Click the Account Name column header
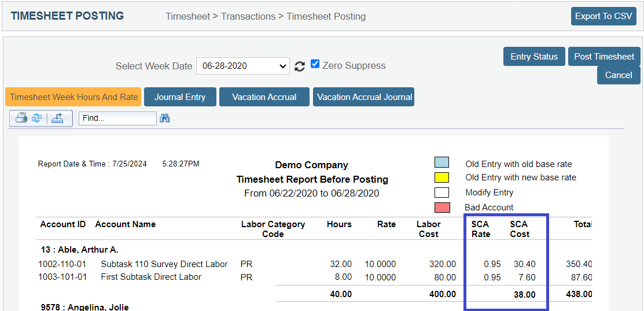The width and height of the screenshot is (644, 311). click(125, 224)
